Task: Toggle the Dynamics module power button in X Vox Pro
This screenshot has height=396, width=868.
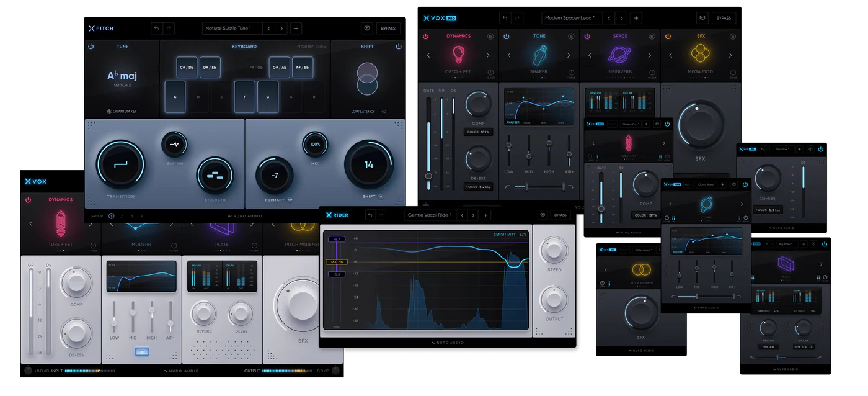Action: click(x=425, y=36)
